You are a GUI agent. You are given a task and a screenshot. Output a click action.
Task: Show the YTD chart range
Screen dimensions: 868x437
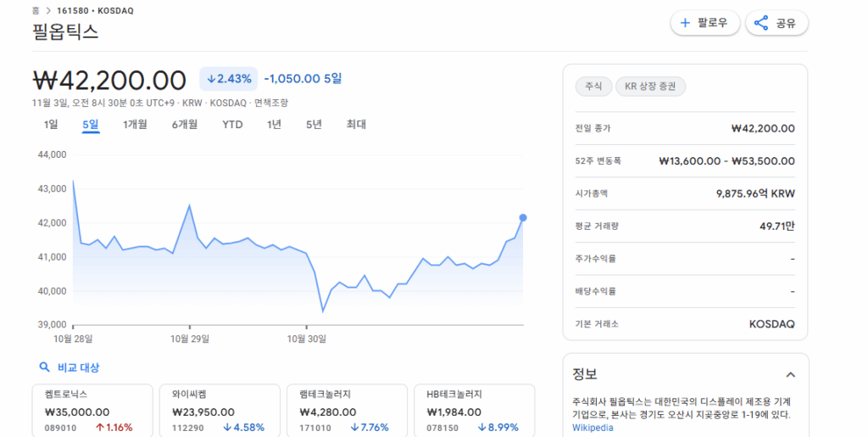[x=232, y=125]
